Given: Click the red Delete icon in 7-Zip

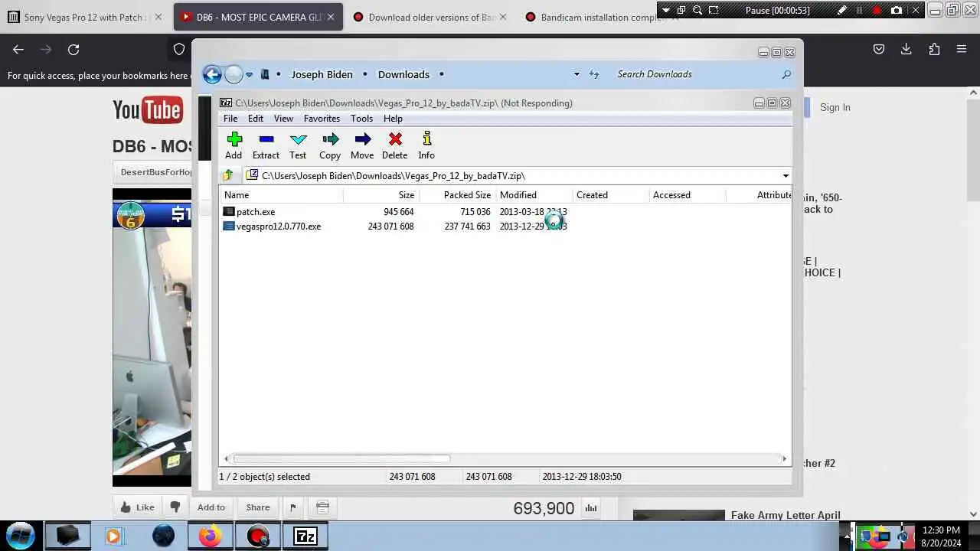Looking at the screenshot, I should click(x=395, y=145).
